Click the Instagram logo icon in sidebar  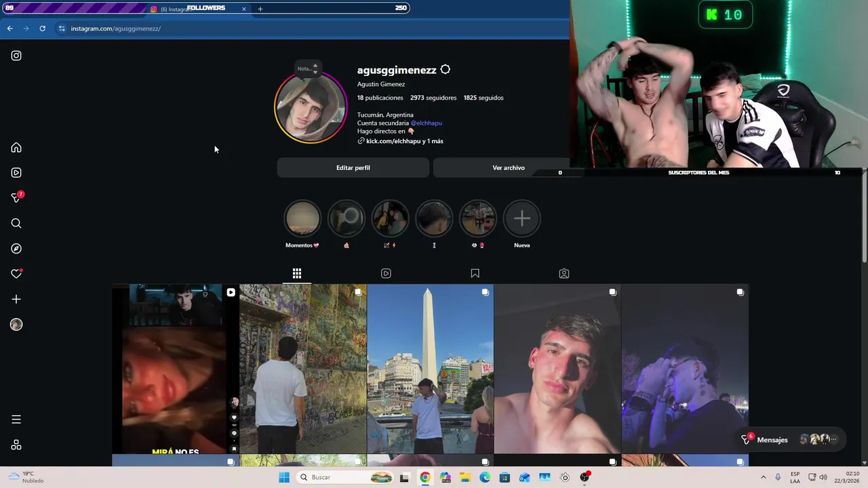[x=16, y=56]
